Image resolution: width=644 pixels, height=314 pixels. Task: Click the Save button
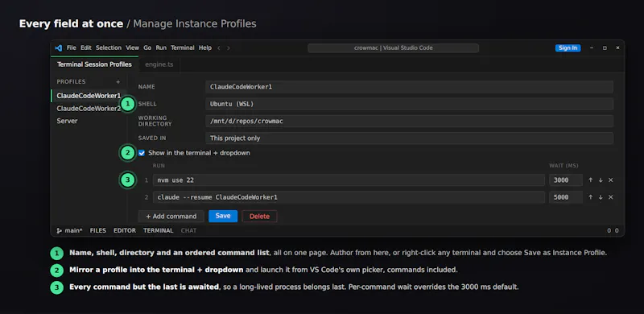(x=223, y=217)
